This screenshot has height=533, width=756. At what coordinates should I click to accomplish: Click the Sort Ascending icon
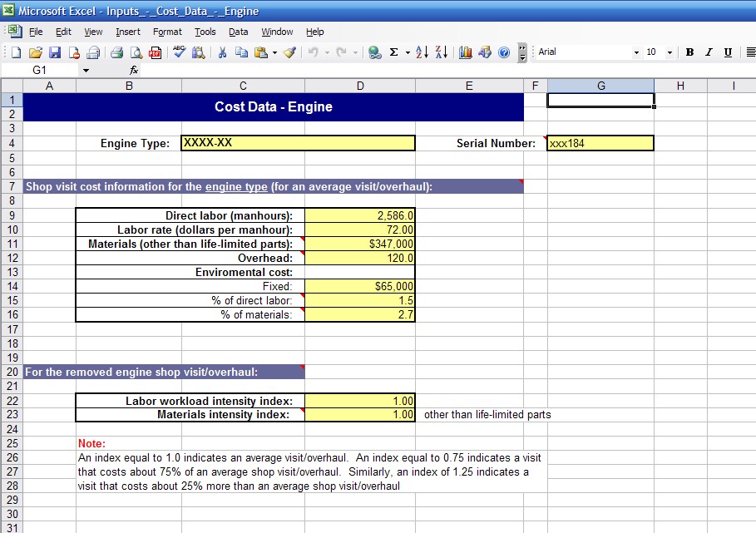pos(421,52)
